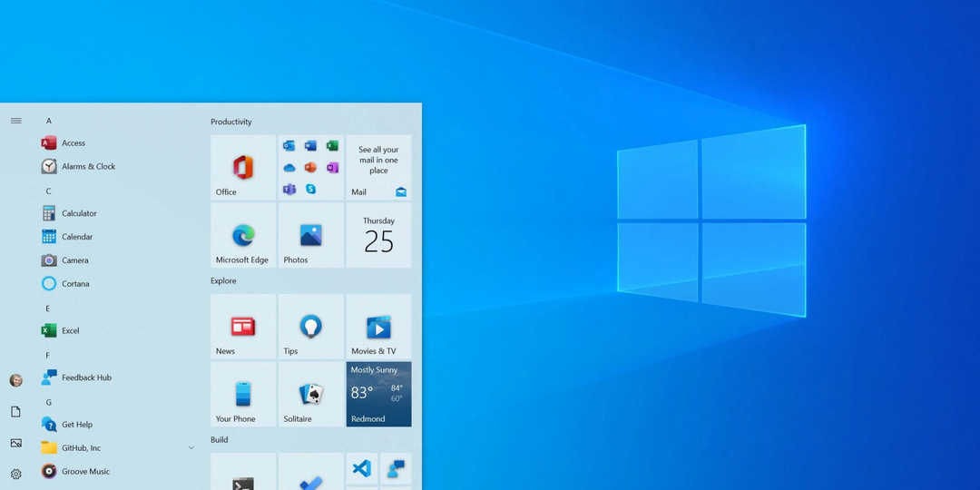980x490 pixels.
Task: Open Settings gear in the left rail
Action: (x=15, y=475)
